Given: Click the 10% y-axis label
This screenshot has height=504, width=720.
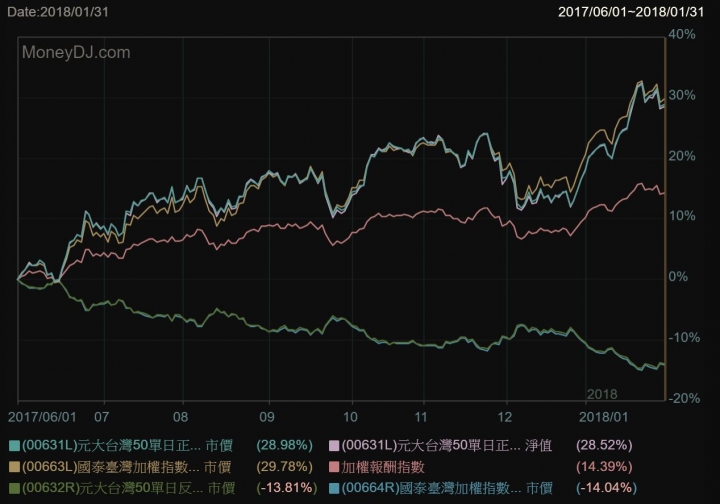Looking at the screenshot, I should 681,216.
